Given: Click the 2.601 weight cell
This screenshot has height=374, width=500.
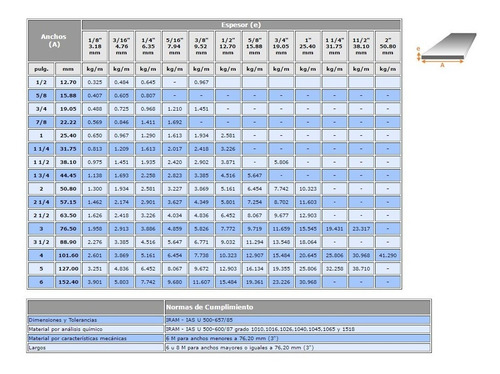Looking at the screenshot, I should click(x=95, y=255).
